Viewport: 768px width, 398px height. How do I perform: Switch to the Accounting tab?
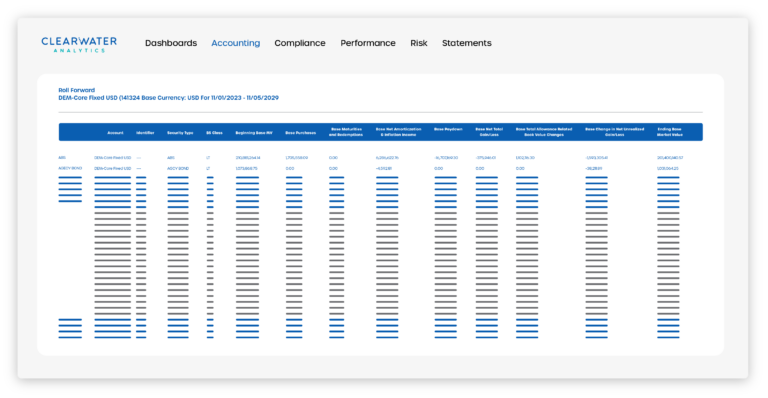pyautogui.click(x=236, y=43)
